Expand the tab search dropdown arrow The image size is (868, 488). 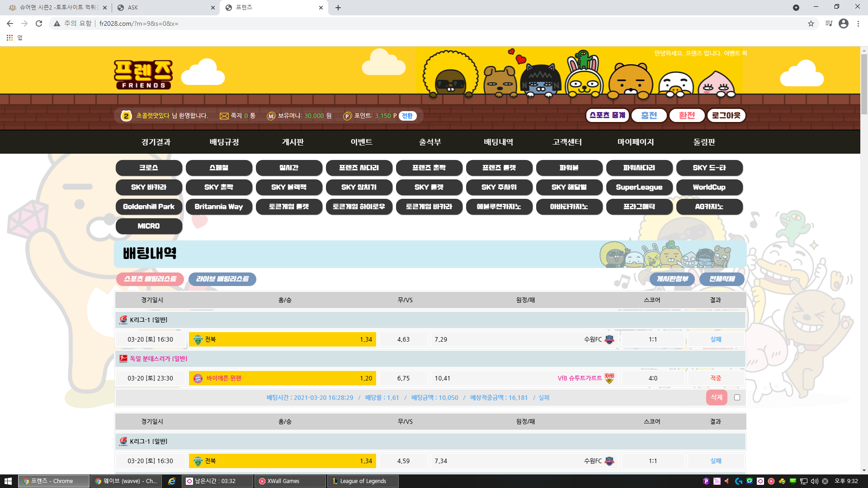796,8
